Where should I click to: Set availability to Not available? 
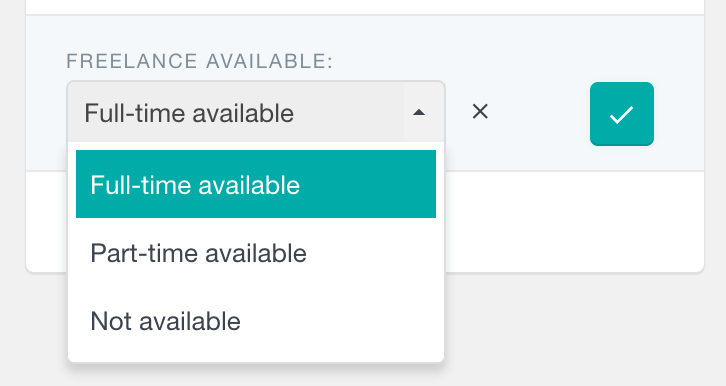tap(256, 321)
